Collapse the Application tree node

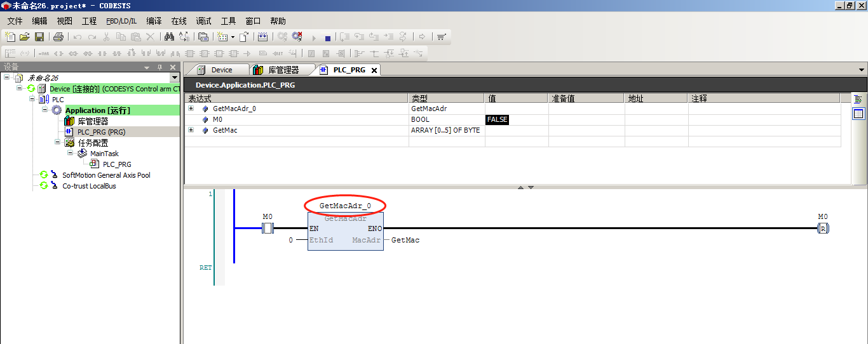click(x=44, y=110)
